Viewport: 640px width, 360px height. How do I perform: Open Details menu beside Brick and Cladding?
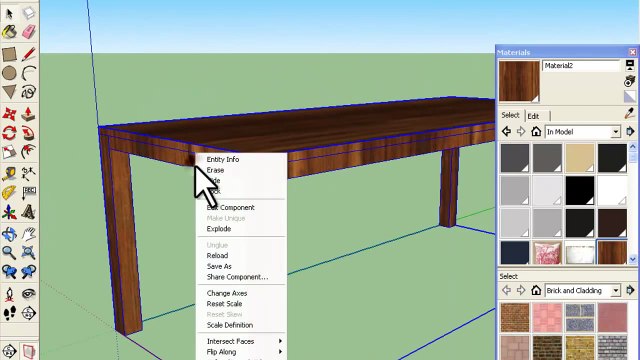click(x=630, y=290)
